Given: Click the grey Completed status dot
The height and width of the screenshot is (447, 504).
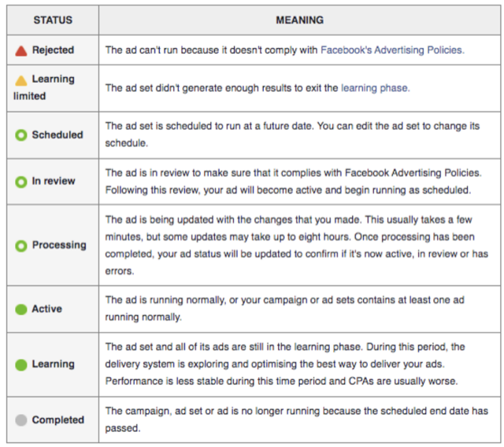Looking at the screenshot, I should [x=21, y=420].
